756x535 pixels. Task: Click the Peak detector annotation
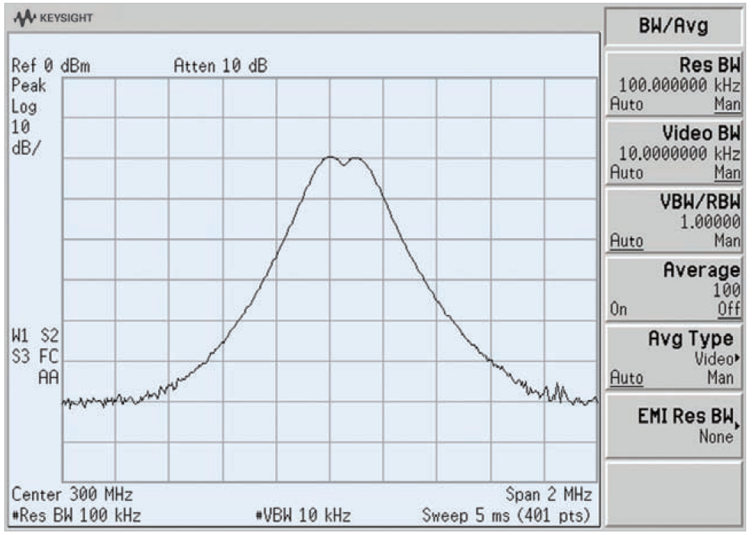[x=29, y=86]
